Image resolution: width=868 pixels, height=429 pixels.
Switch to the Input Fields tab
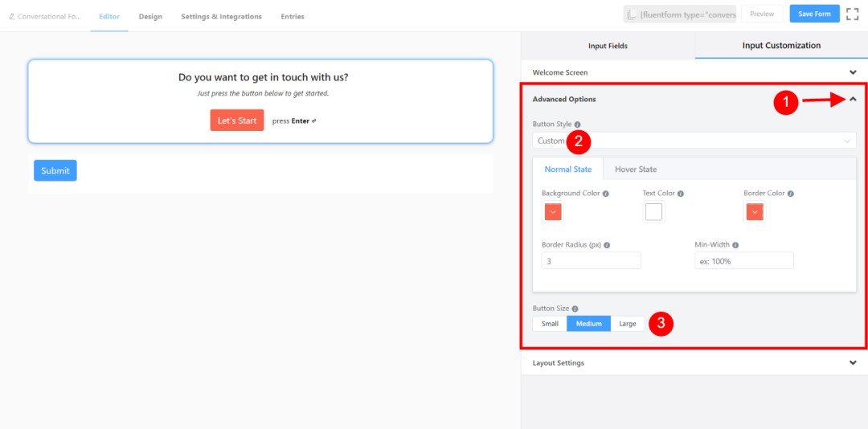[608, 46]
